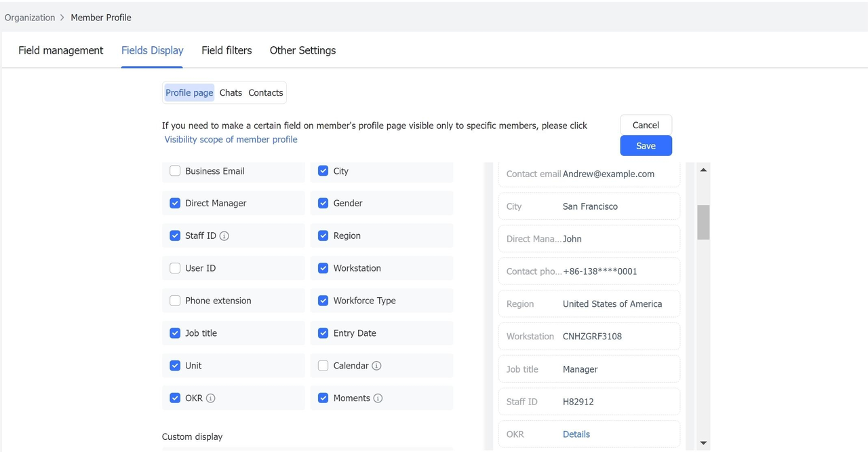Enable the Phone extension checkbox
The height and width of the screenshot is (452, 868).
point(175,301)
